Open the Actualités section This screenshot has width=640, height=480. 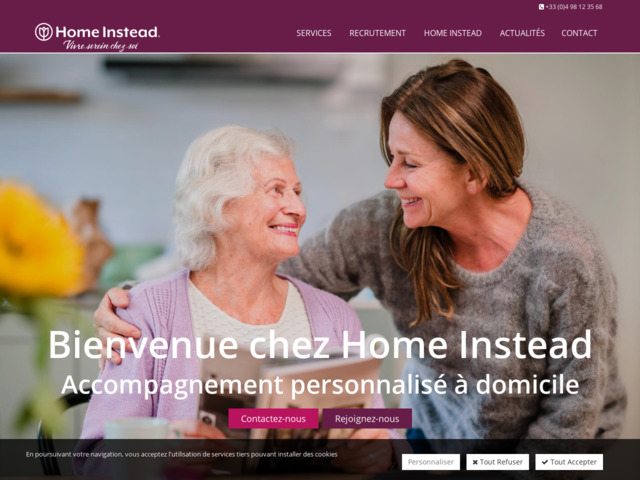522,33
